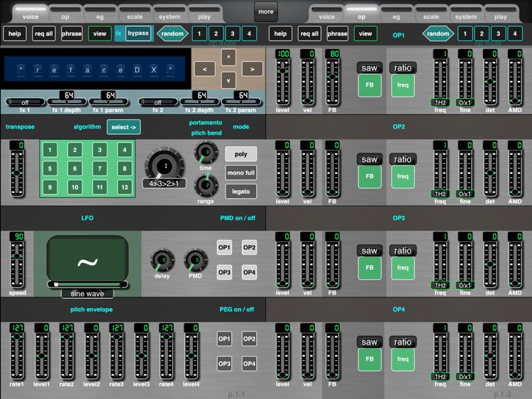Toggle the fx bypass button
Screen dimensions: 532x399
tap(138, 33)
